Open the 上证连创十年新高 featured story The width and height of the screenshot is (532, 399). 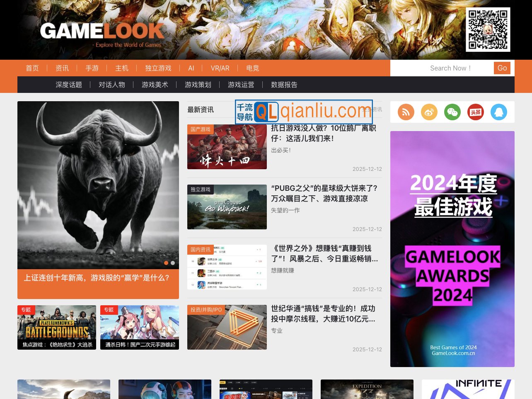[x=96, y=278]
